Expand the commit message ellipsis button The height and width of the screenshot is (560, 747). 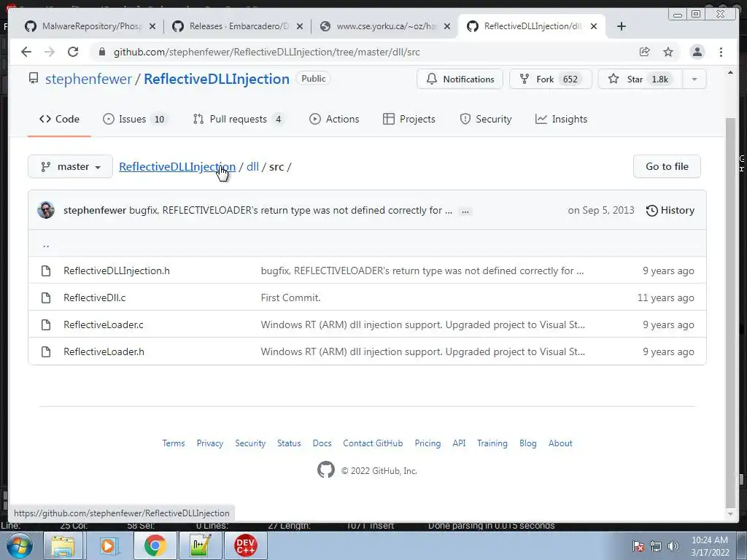click(x=465, y=211)
